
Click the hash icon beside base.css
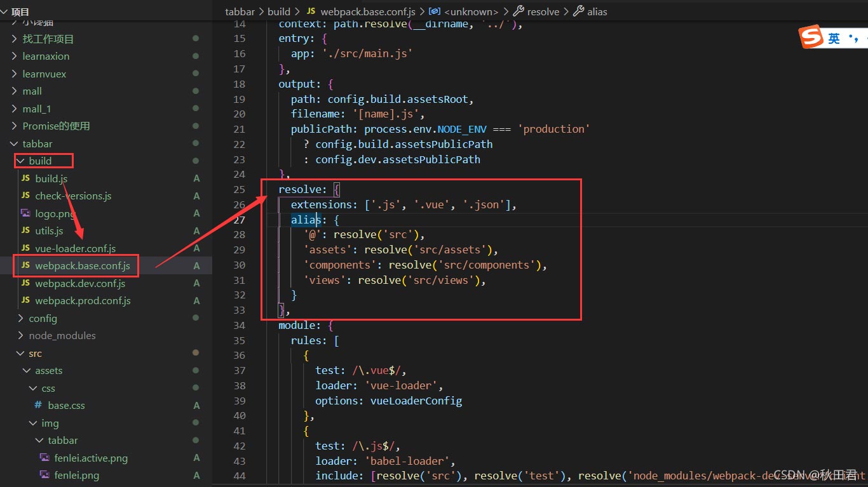point(38,405)
